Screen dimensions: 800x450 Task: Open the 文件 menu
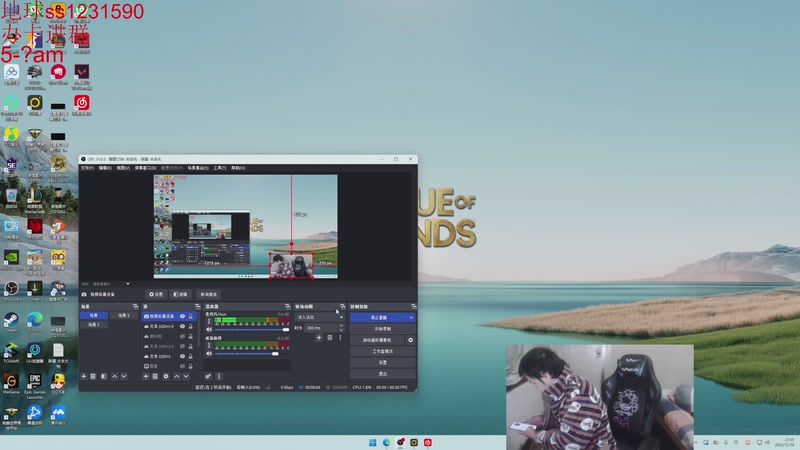(x=87, y=168)
